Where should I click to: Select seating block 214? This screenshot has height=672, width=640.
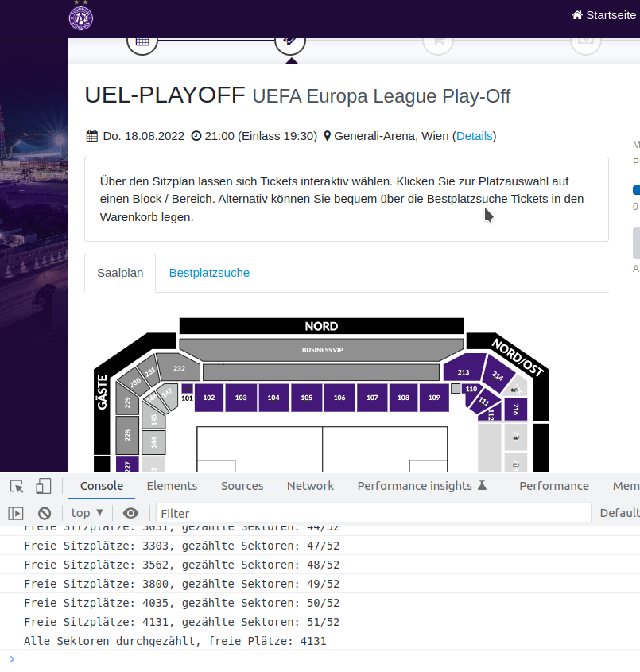pyautogui.click(x=498, y=375)
